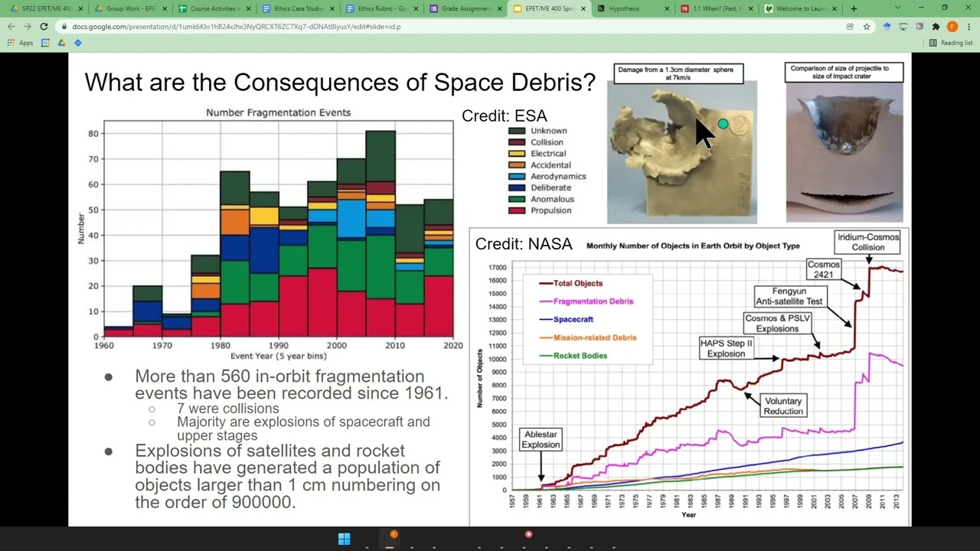
Task: Open the blue extension icon beside the bookmark star
Action: [887, 27]
